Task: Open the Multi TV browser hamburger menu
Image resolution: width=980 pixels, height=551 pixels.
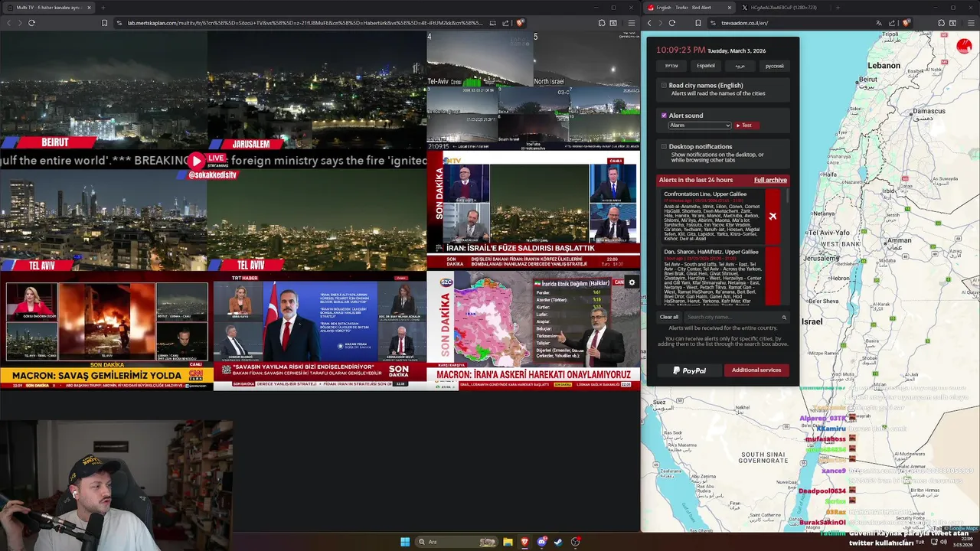Action: tap(631, 23)
